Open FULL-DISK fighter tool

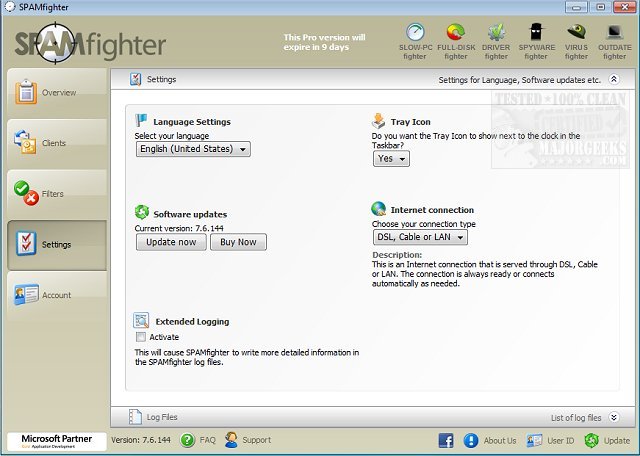pyautogui.click(x=456, y=41)
